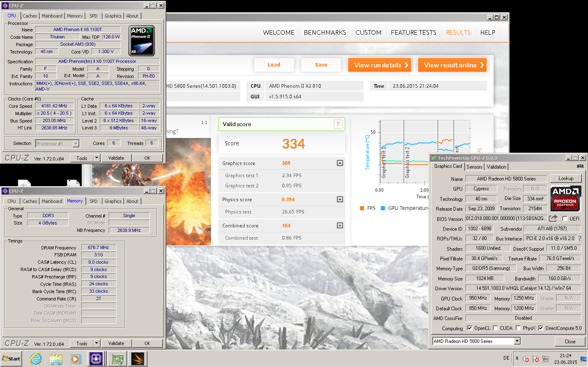Click the bottom CPU-Z window title icon
Viewport: 588px width, 367px height.
click(5, 191)
